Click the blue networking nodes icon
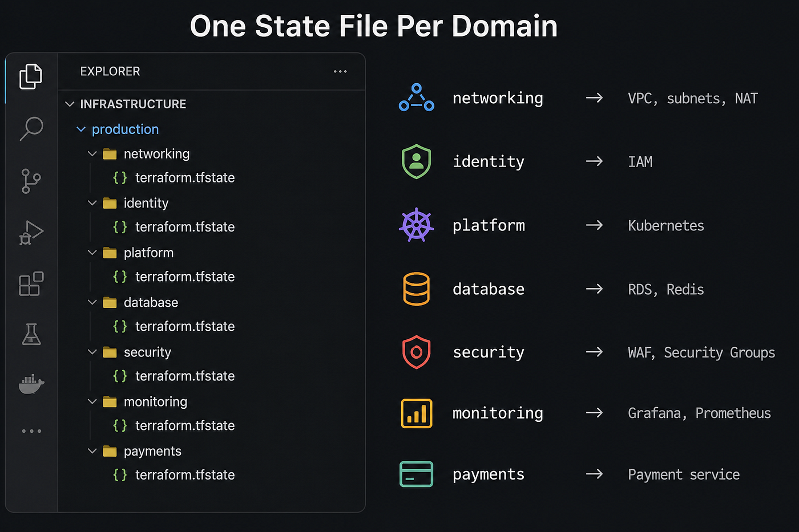 click(x=417, y=98)
